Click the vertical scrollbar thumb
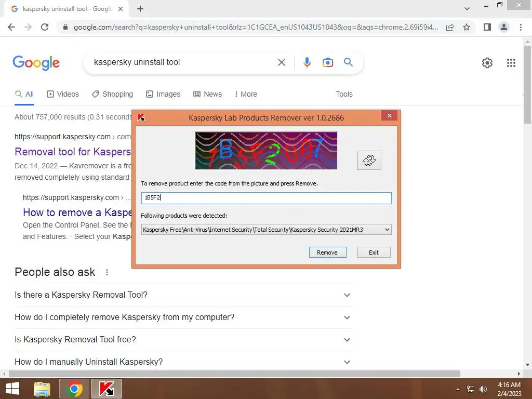532x399 pixels. click(x=527, y=85)
